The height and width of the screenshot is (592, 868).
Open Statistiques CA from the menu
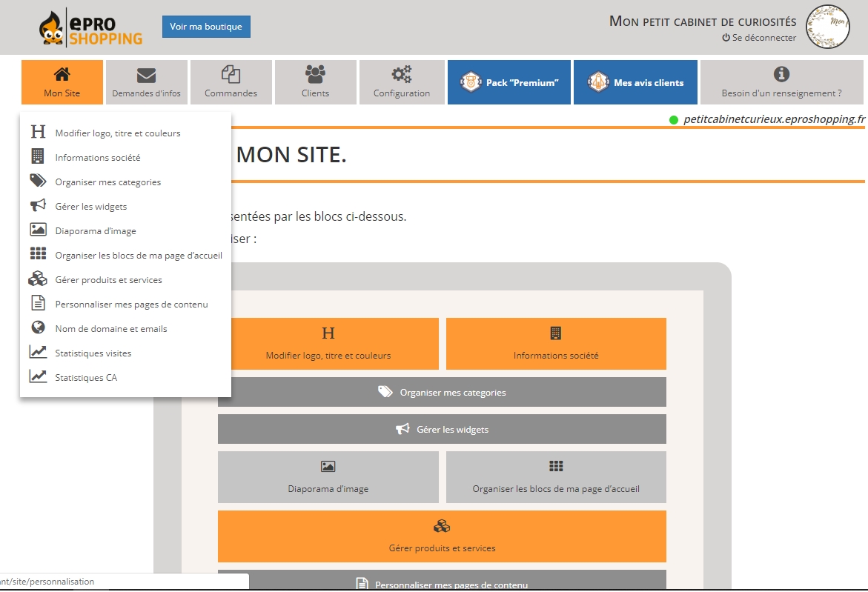86,378
